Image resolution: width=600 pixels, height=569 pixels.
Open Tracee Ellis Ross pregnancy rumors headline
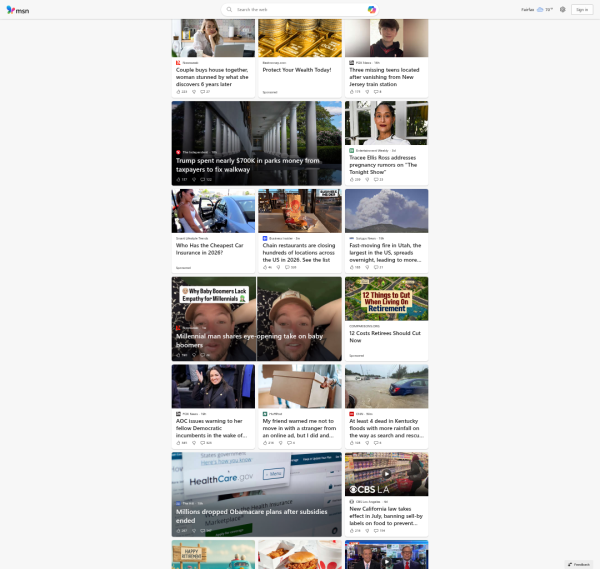[x=383, y=165]
